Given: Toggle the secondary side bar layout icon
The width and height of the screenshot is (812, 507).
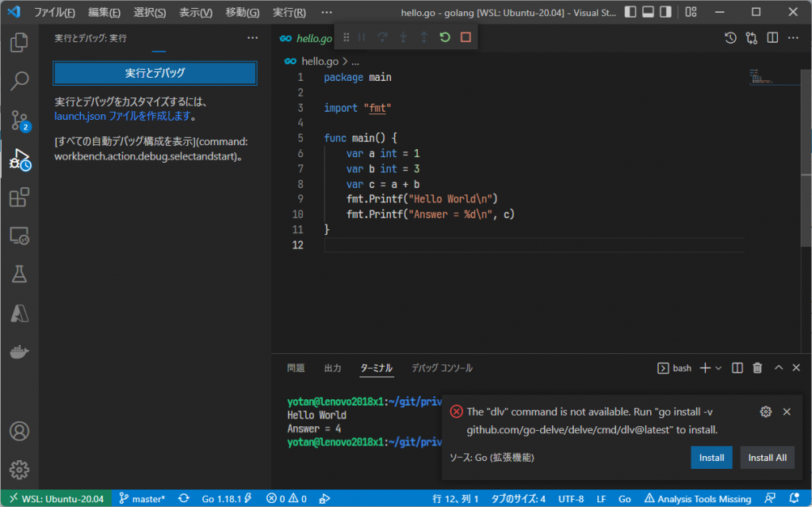Looking at the screenshot, I should [x=665, y=12].
